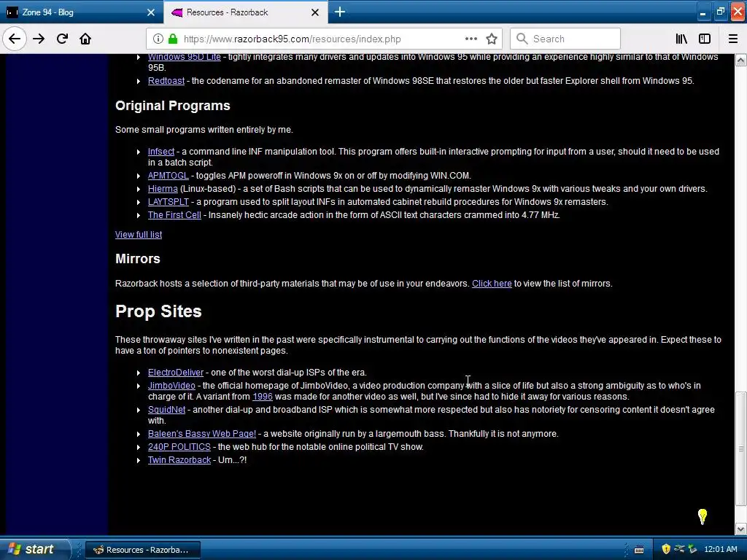The height and width of the screenshot is (560, 747).
Task: Open the Hierma link
Action: (x=163, y=189)
